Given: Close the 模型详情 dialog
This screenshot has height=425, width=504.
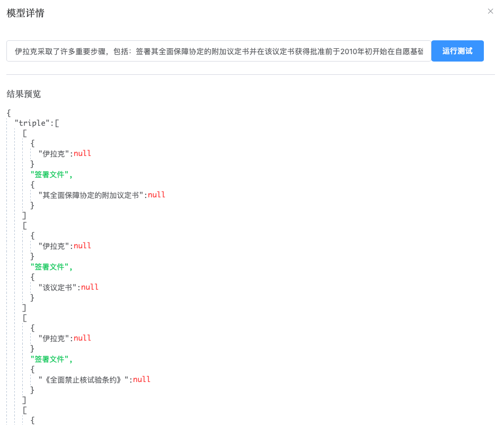Looking at the screenshot, I should coord(490,11).
